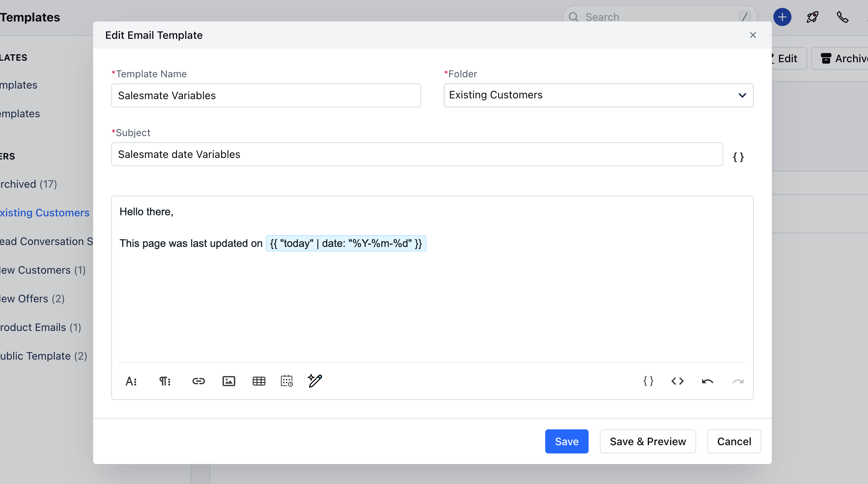This screenshot has width=868, height=484.
Task: Open the text formatting options icon
Action: click(x=131, y=381)
